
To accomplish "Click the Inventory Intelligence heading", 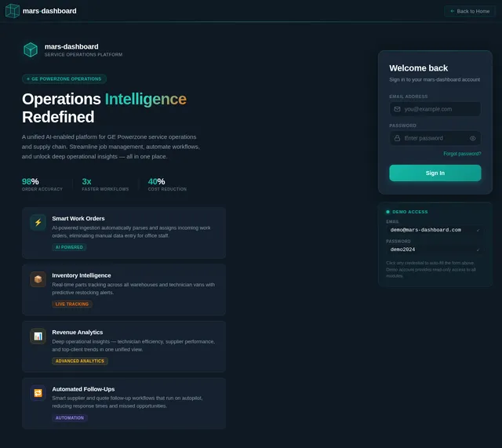I will point(82,275).
